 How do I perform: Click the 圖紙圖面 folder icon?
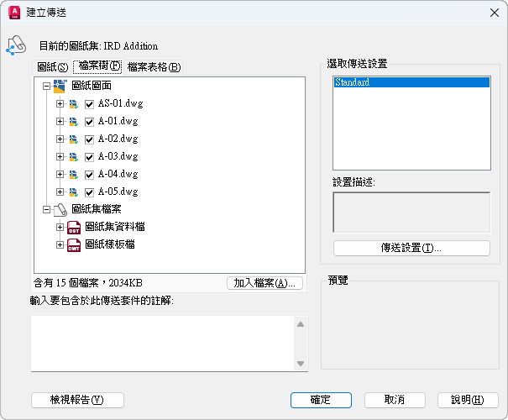(x=60, y=86)
